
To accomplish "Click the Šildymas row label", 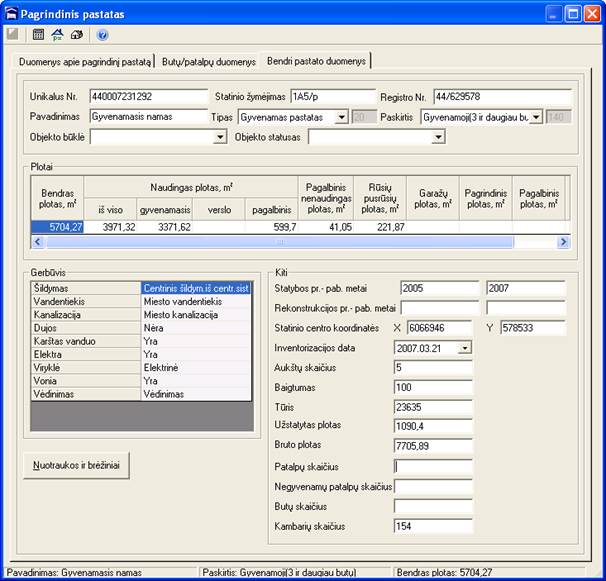I will (x=86, y=288).
